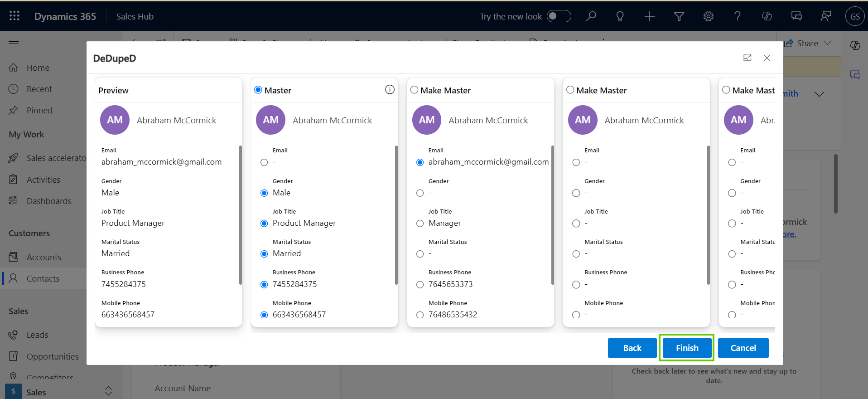Viewport: 868px width, 399px height.
Task: Click the search magnifier icon
Action: pos(591,16)
